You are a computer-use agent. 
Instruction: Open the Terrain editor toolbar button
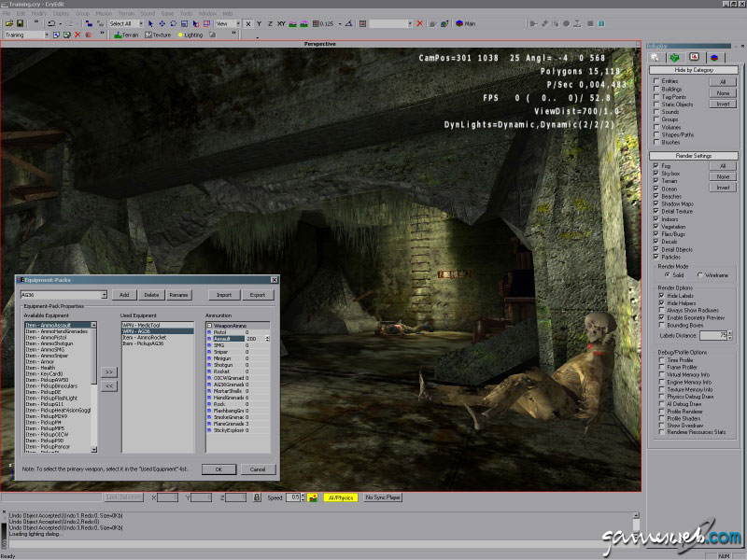coord(126,35)
